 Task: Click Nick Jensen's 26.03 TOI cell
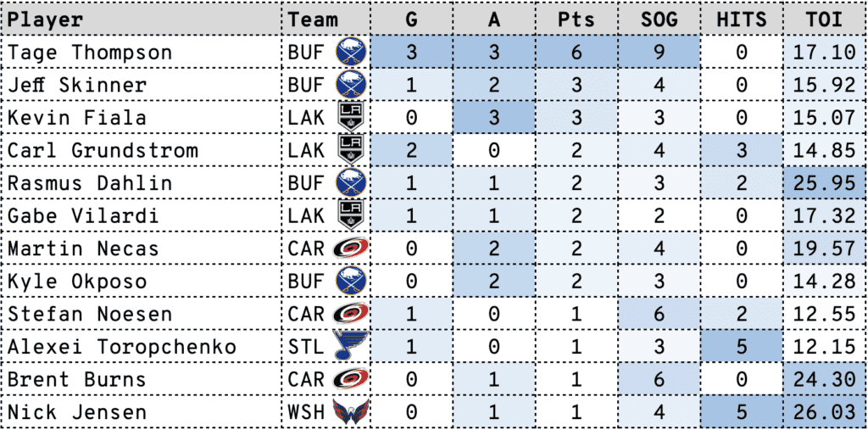(824, 413)
